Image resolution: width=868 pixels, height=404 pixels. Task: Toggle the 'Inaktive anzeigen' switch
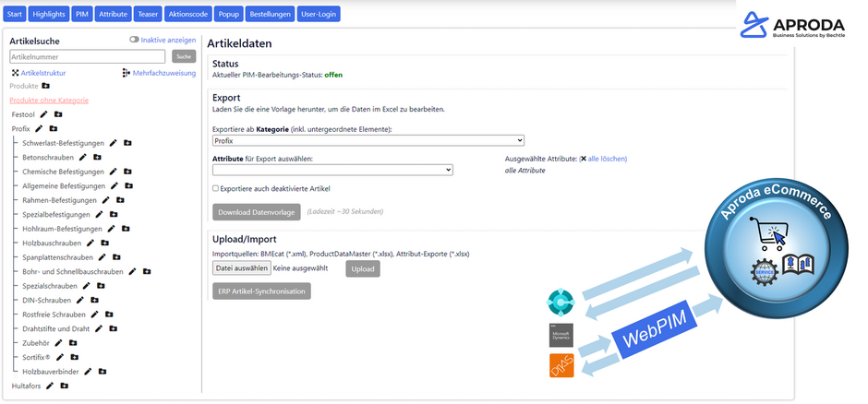coord(134,40)
